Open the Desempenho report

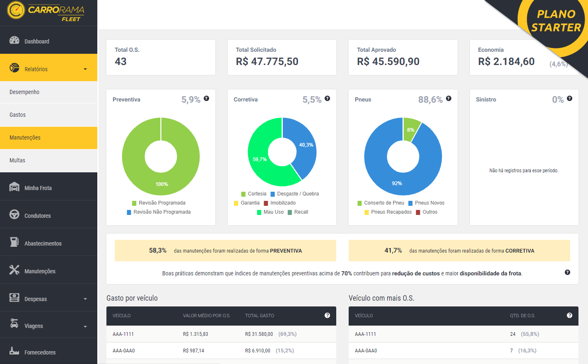pyautogui.click(x=24, y=92)
